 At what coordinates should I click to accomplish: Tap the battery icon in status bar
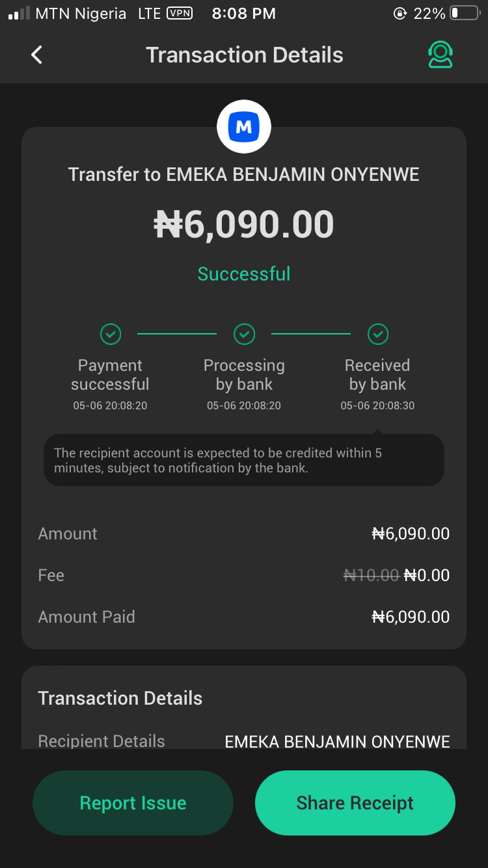(x=464, y=13)
